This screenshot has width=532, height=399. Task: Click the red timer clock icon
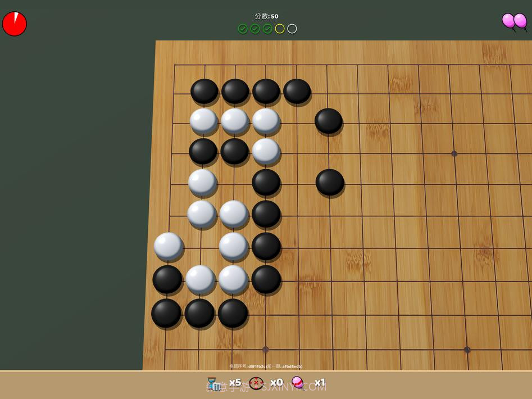(15, 22)
